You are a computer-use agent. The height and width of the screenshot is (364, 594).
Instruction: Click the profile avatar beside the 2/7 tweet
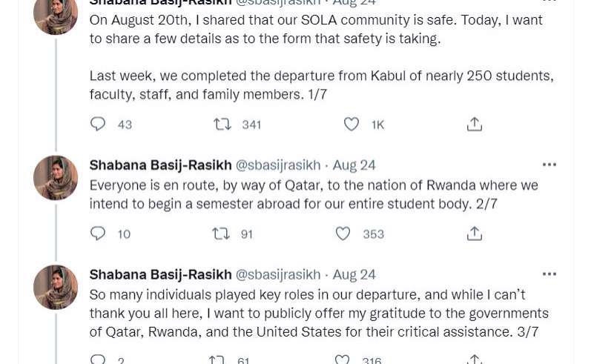(56, 178)
